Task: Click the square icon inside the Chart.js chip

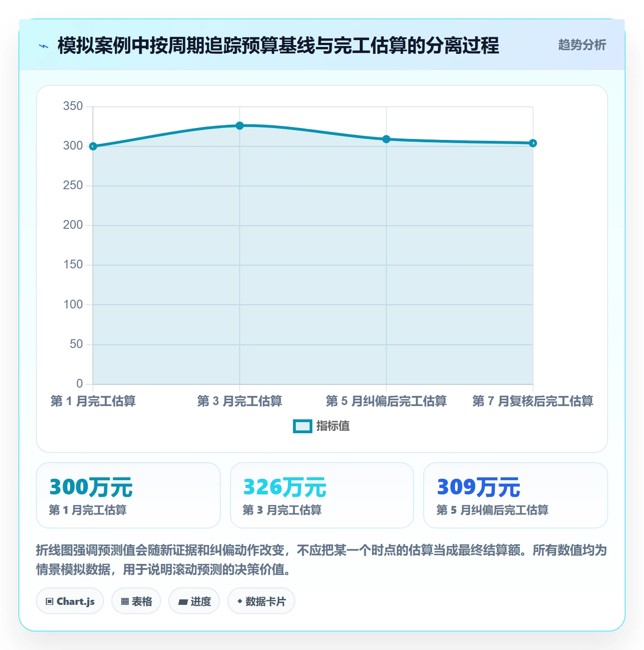Action: tap(50, 602)
